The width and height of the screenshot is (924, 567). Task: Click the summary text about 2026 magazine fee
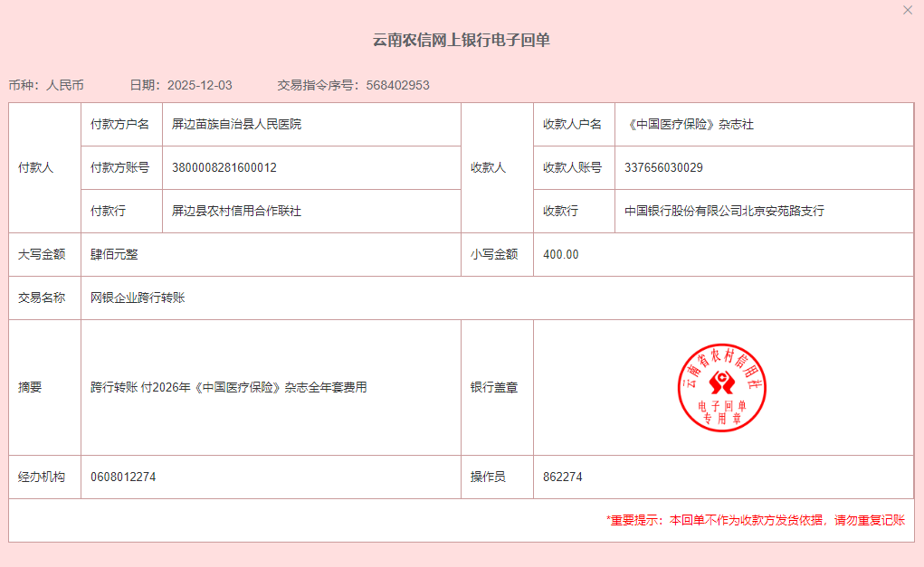(228, 387)
